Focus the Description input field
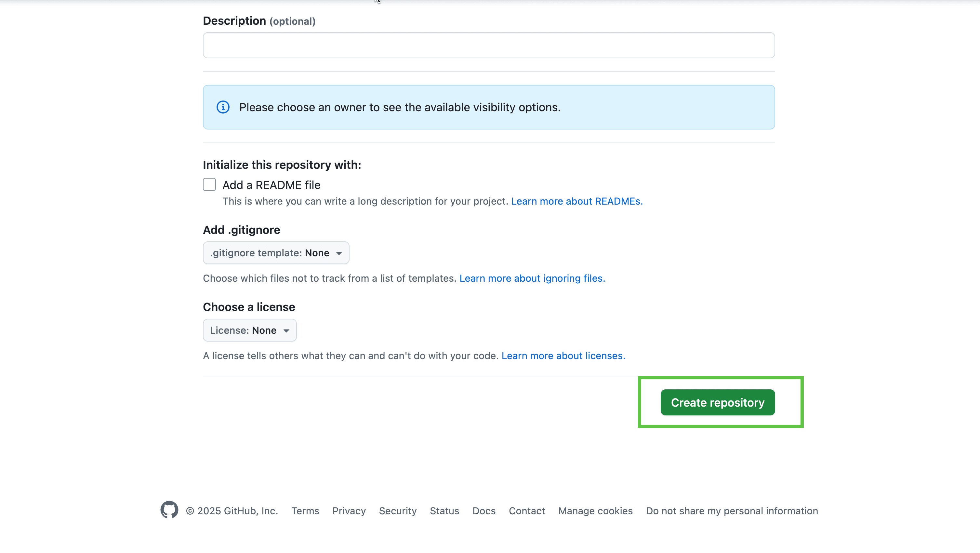The height and width of the screenshot is (553, 980). pyautogui.click(x=488, y=45)
